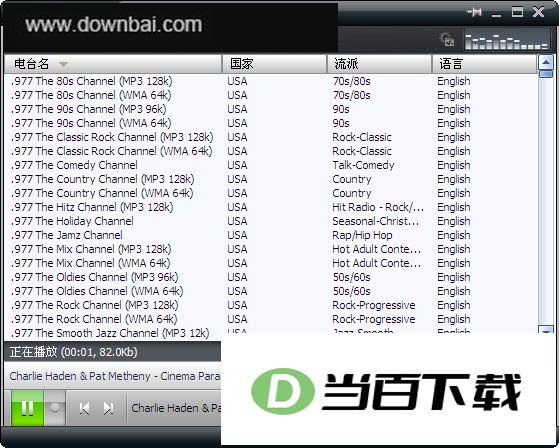Sort the list by 国家 column
The width and height of the screenshot is (559, 448).
tap(275, 64)
